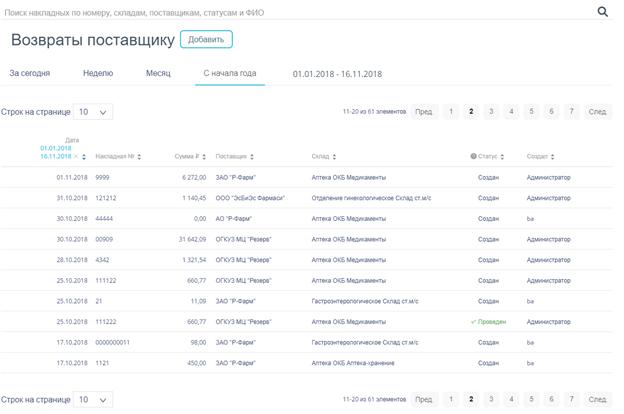Sort by Склад column arrows

[334, 157]
